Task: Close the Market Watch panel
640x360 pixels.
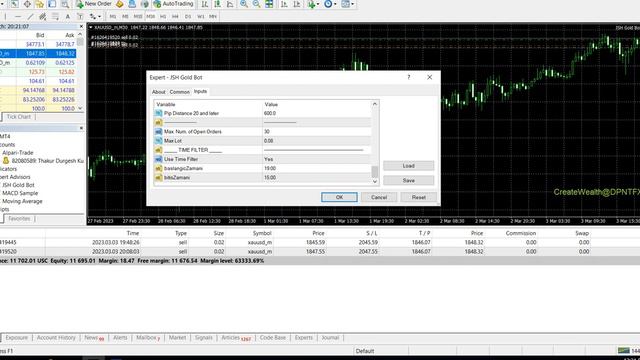Action: point(80,26)
